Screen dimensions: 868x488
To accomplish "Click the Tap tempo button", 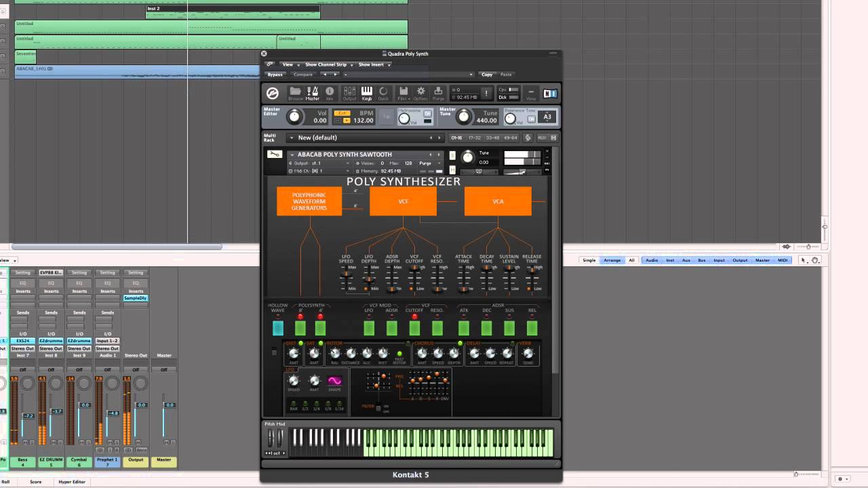I will (x=387, y=117).
